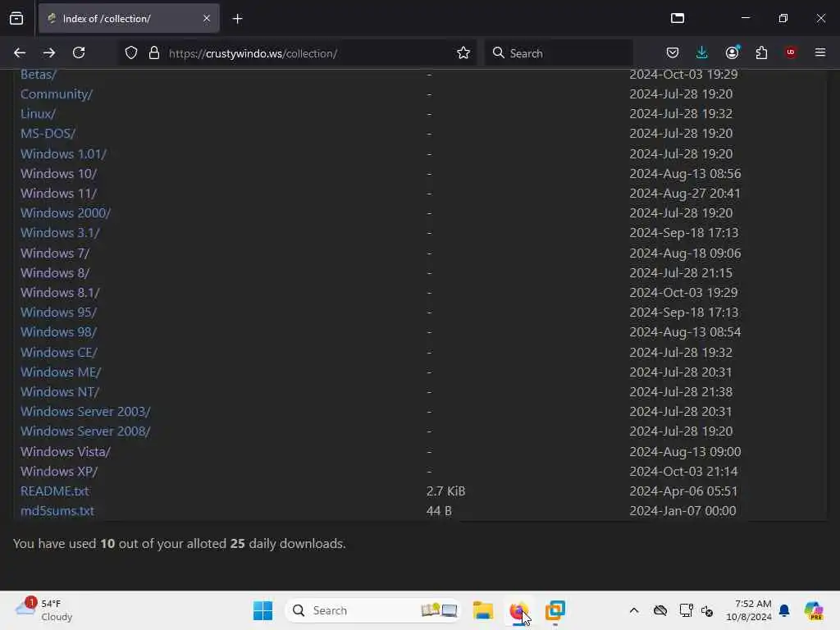
Task: Open the Windows 7/ folder link
Action: coord(55,253)
